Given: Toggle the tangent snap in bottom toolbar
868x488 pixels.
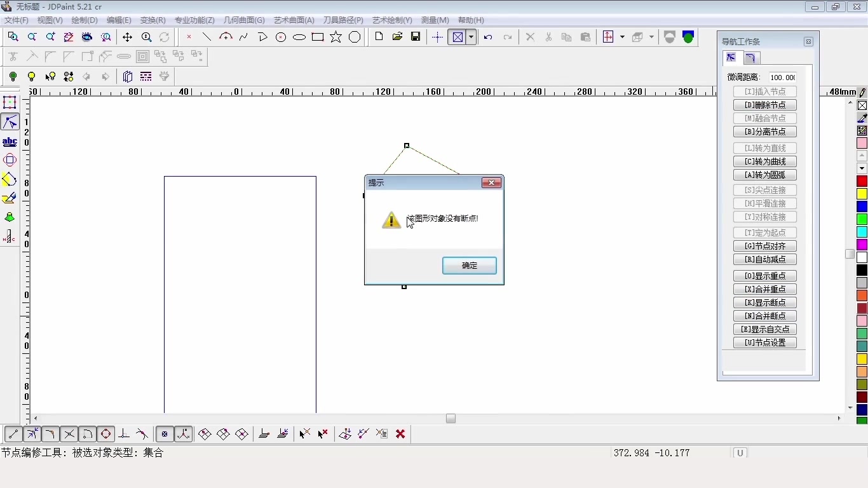Looking at the screenshot, I should pos(142,434).
